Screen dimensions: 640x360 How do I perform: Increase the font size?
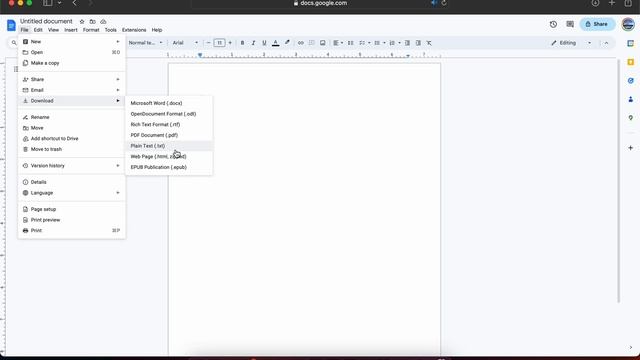pos(230,43)
